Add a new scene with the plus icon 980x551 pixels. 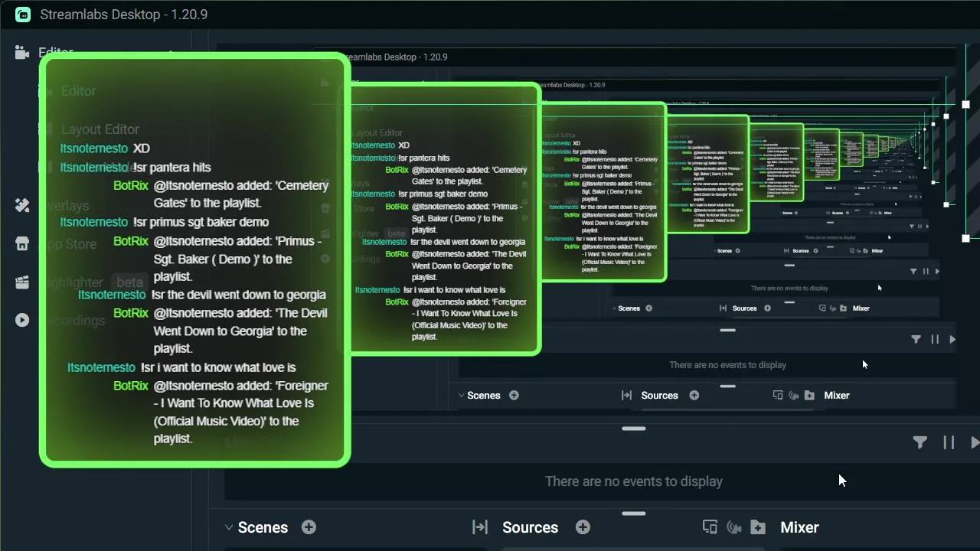309,527
